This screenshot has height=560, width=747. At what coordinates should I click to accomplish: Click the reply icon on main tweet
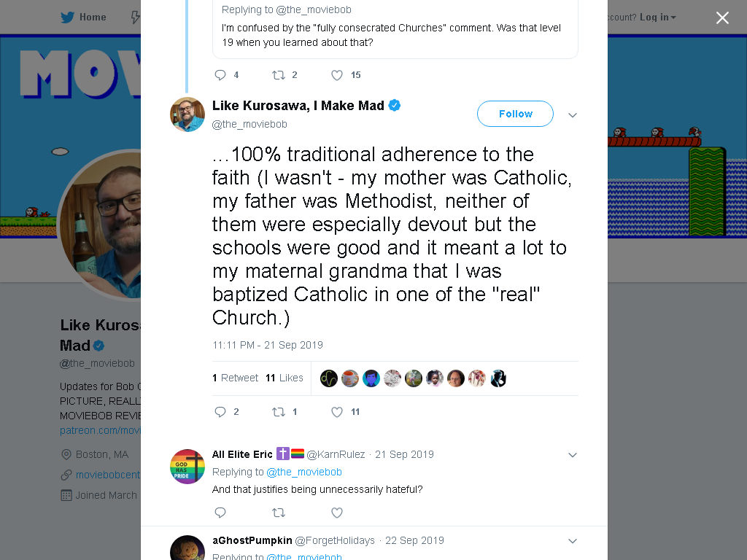tap(220, 412)
